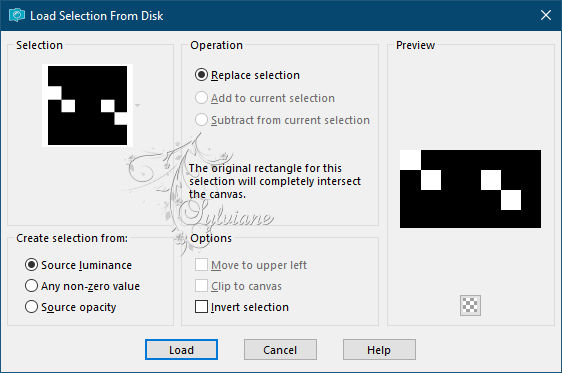Click the PaintShop Pro dialog title icon
Viewport: 562px width, 373px height.
point(16,15)
